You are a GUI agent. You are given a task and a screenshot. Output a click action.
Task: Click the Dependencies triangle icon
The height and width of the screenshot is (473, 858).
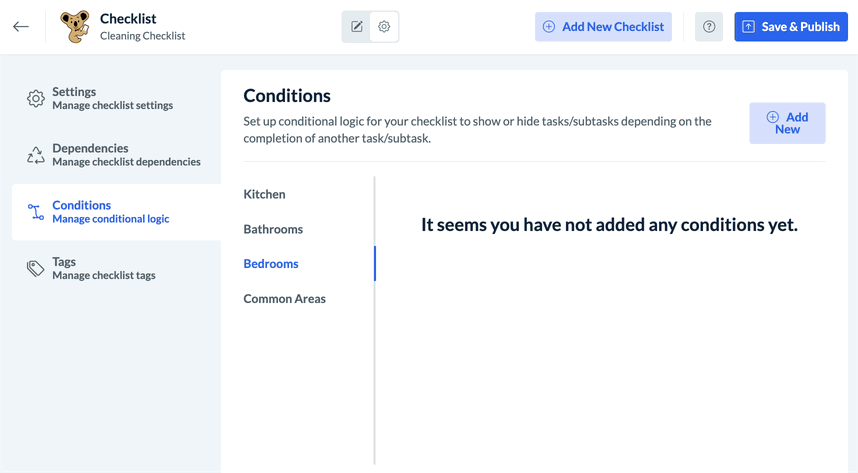(36, 155)
